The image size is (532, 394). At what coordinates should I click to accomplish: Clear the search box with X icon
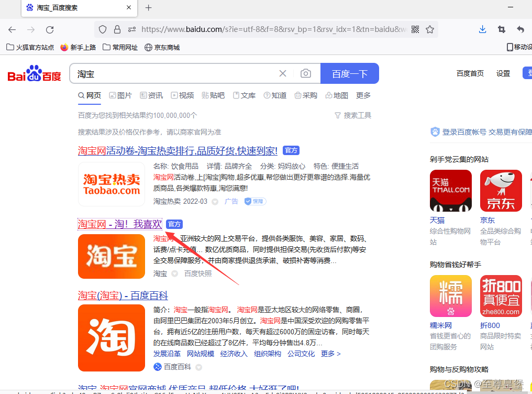(x=283, y=73)
